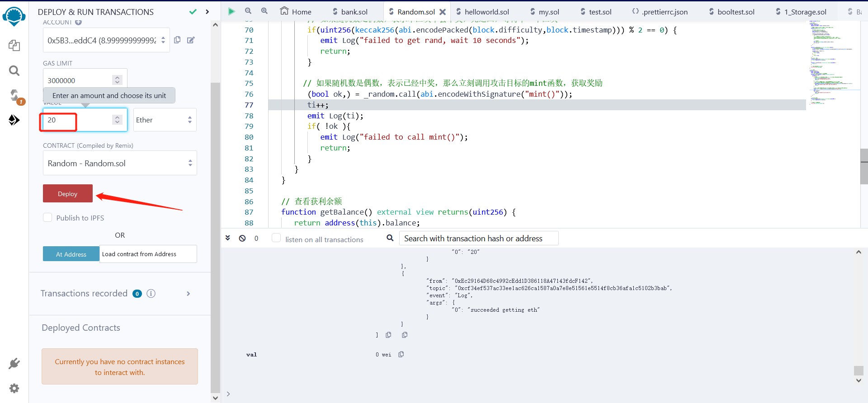868x403 pixels.
Task: Open the Ether unit dropdown
Action: coord(165,120)
